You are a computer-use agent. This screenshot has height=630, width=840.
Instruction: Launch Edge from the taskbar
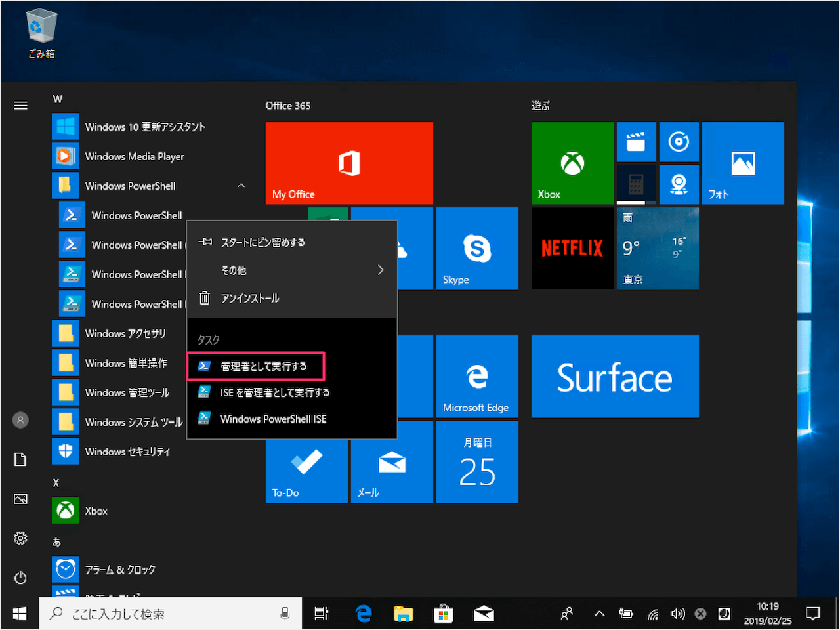coord(363,614)
